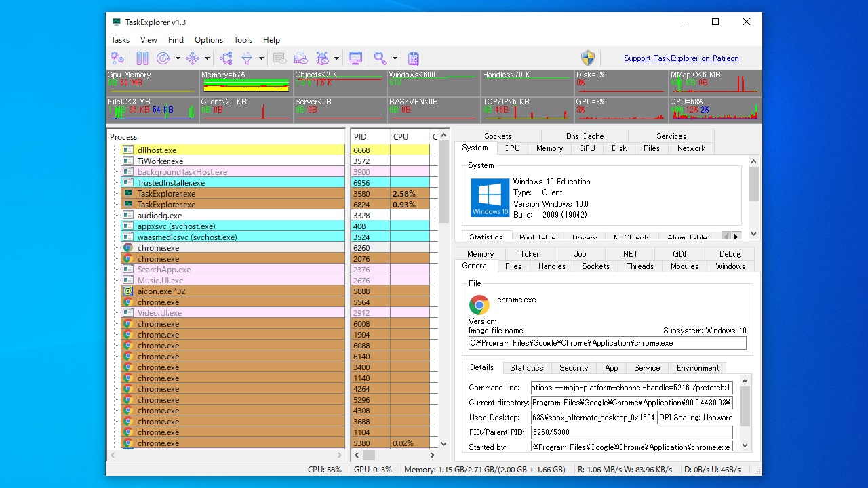Viewport: 868px width, 488px height.
Task: Open the dropdown arrow beside bug icon
Action: click(336, 58)
